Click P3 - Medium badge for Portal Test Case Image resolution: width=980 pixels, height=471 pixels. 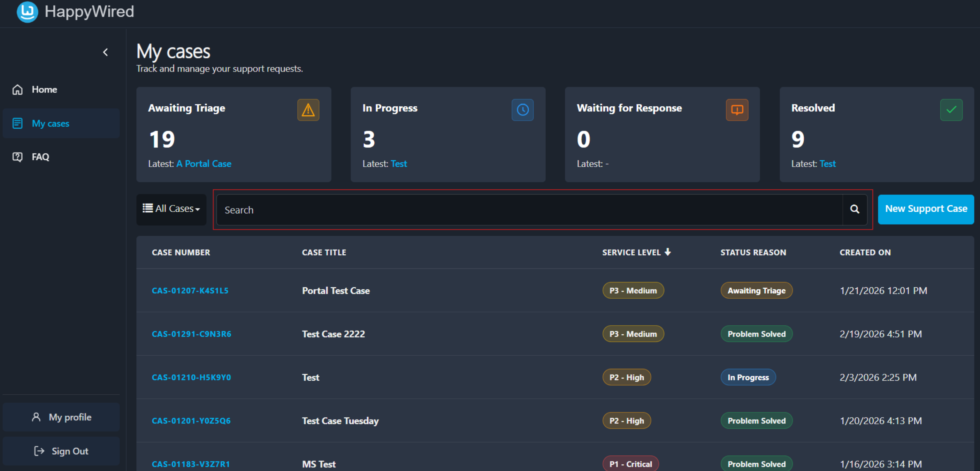[x=633, y=291]
